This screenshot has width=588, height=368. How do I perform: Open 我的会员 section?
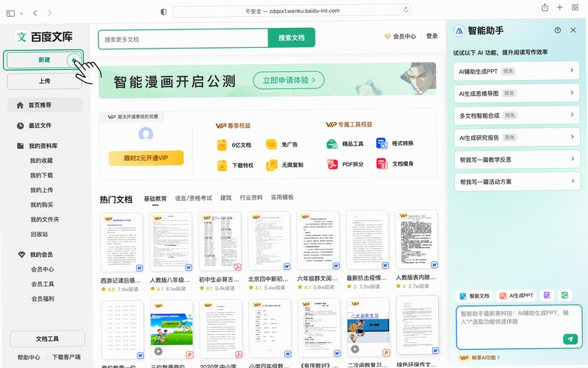point(35,255)
